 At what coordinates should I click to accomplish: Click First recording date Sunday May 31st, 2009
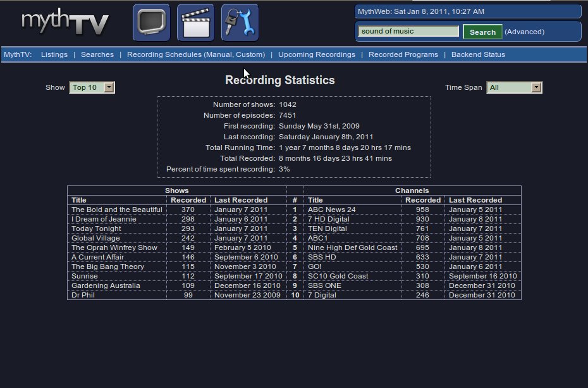319,126
